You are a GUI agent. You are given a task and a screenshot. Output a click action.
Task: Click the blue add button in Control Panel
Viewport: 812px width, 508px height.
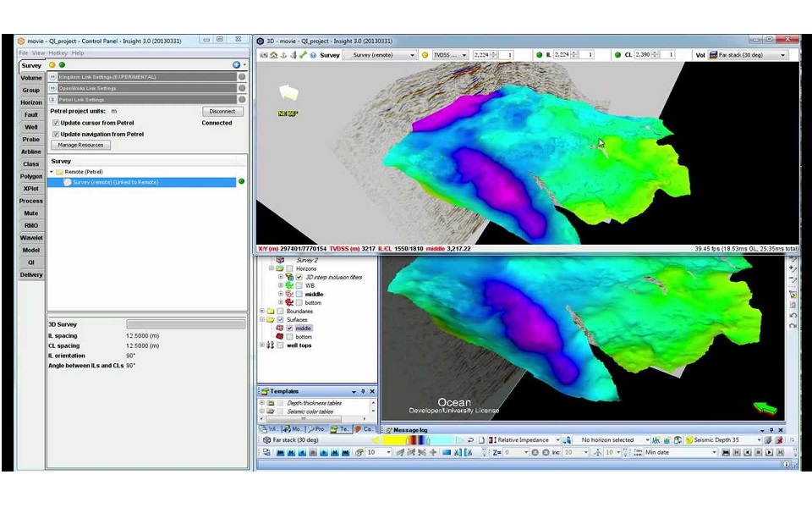(236, 65)
